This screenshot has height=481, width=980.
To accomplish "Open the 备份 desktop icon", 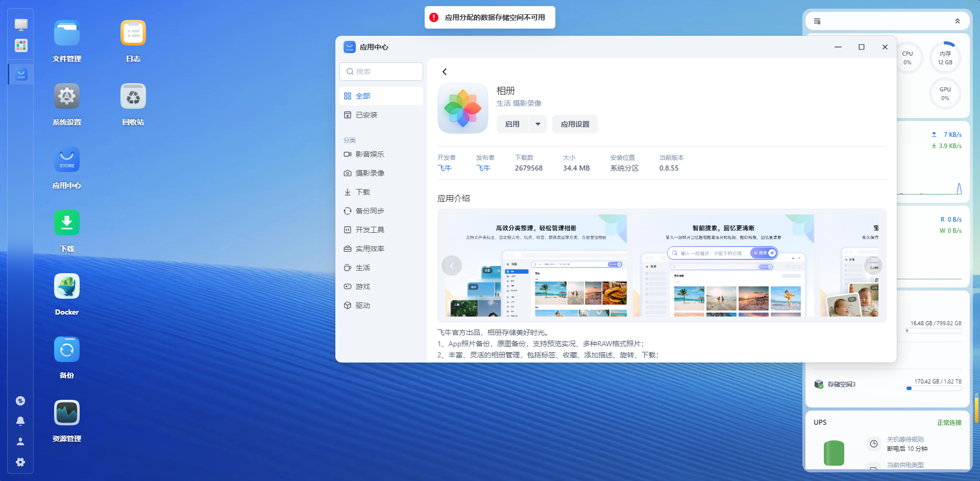I will coord(67,349).
